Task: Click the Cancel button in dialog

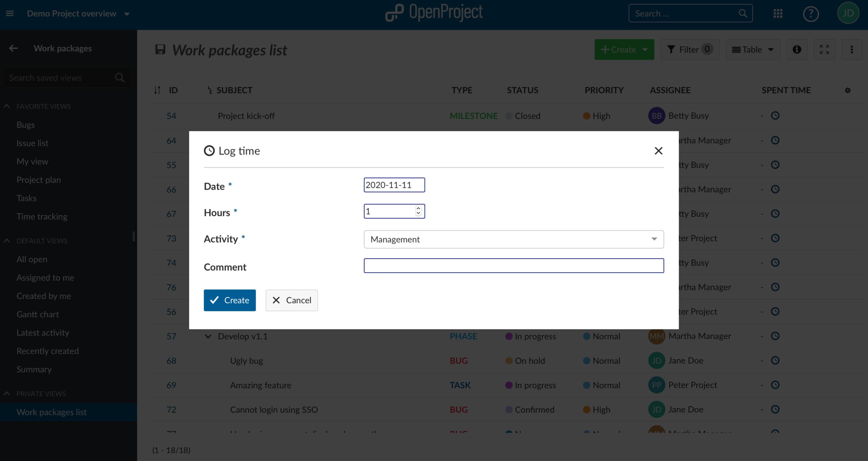Action: 291,300
